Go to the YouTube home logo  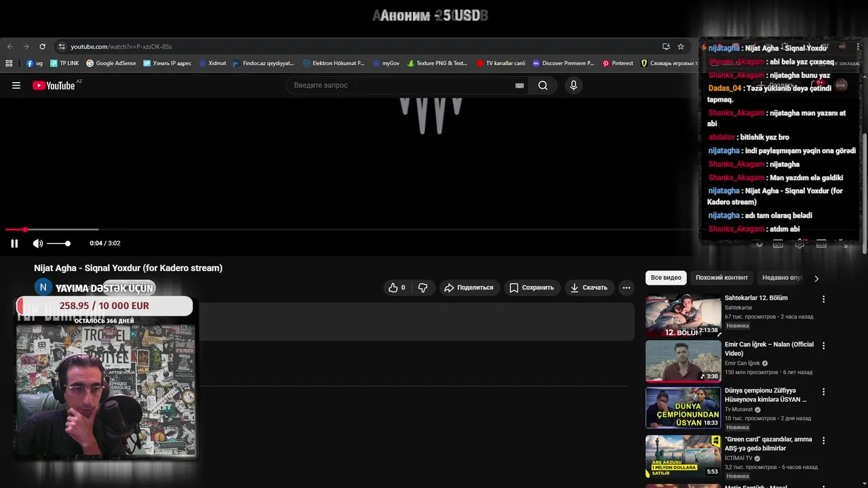54,85
